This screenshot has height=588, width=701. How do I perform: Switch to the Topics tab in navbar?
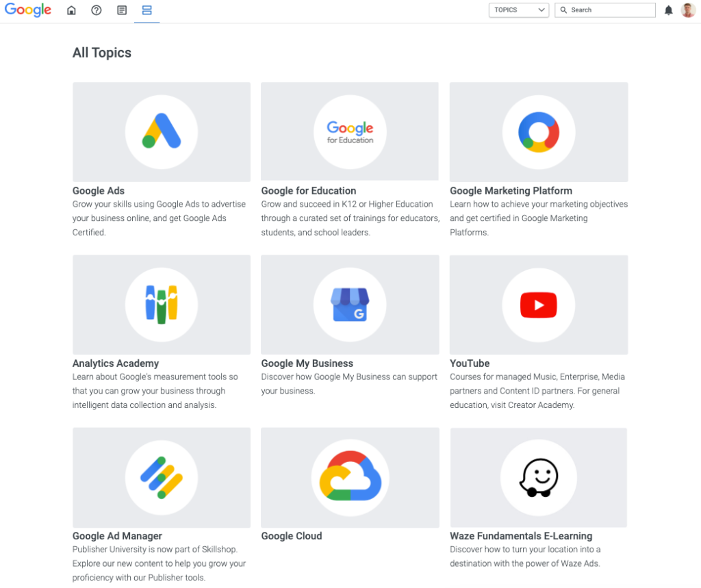coord(146,10)
